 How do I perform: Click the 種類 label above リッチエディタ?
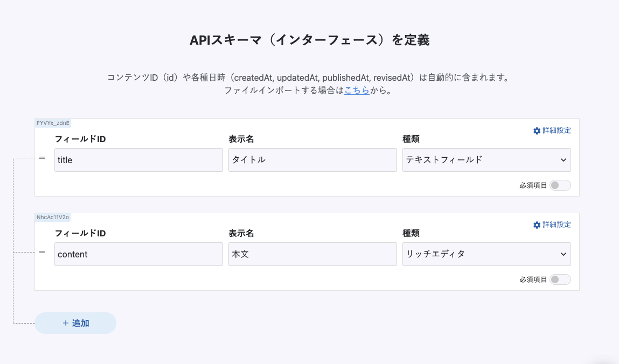coord(411,233)
